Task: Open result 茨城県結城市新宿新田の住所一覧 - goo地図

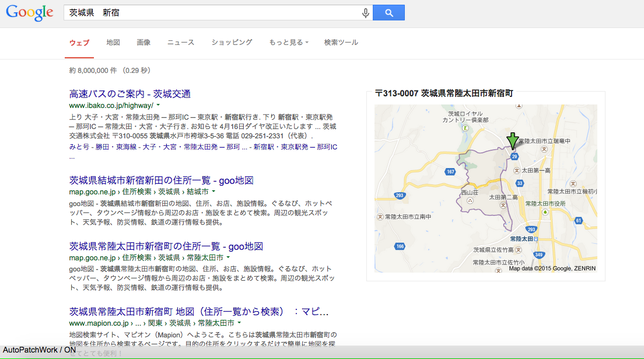Action: pos(161,180)
